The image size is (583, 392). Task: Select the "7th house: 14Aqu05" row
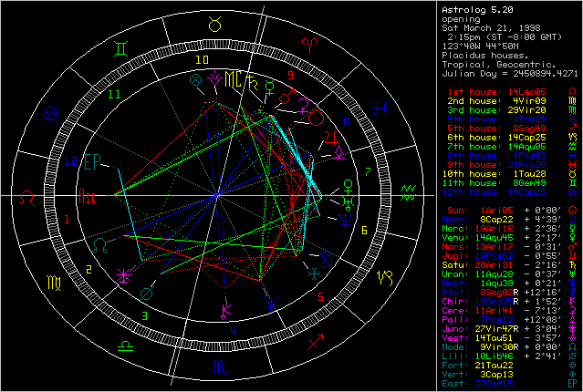[x=513, y=147]
